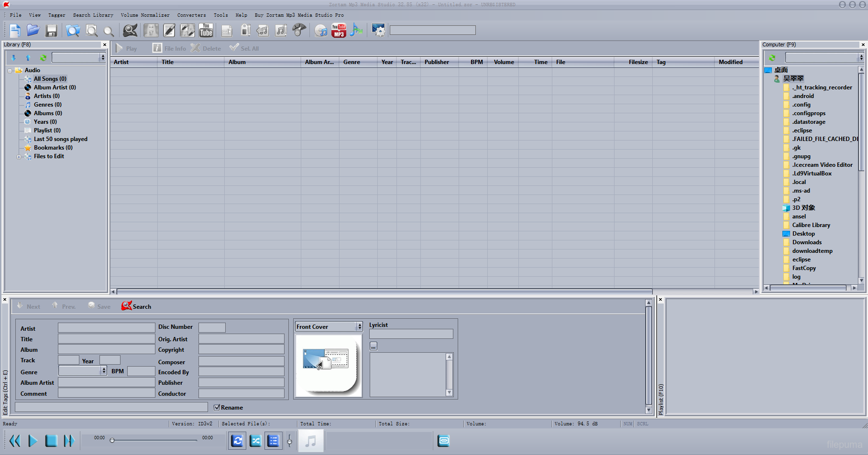Open the Tagger menu
Image resolution: width=868 pixels, height=455 pixels.
(x=56, y=15)
